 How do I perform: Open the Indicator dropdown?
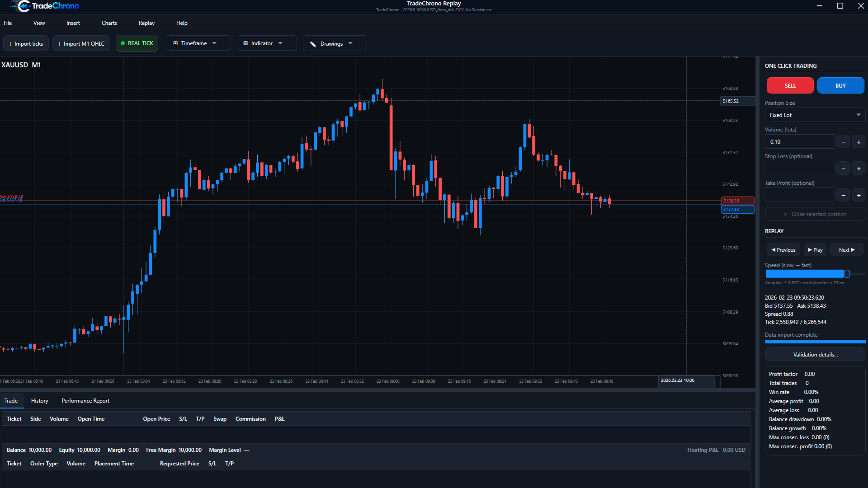(267, 43)
